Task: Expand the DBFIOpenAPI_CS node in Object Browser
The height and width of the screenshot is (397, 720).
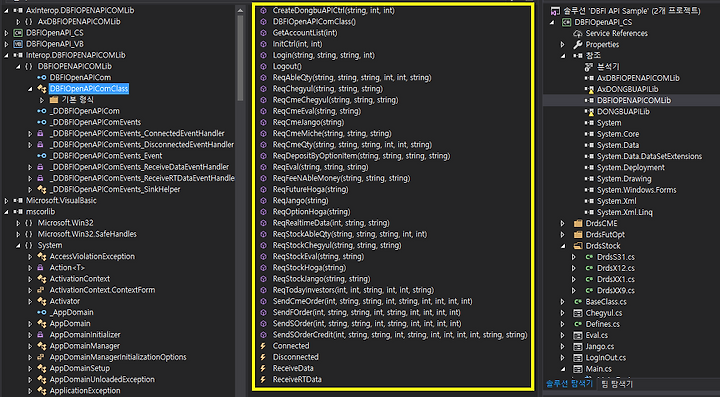Action: pos(6,33)
